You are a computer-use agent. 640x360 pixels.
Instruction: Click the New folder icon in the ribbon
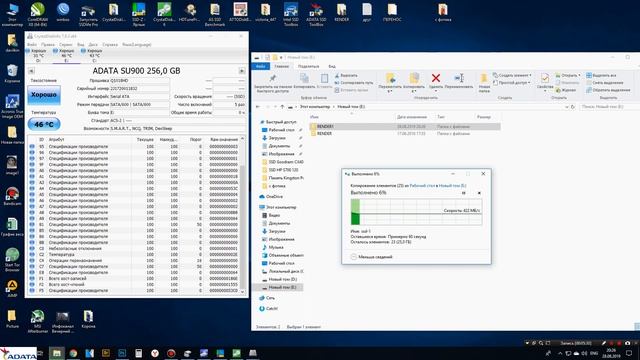point(484,78)
